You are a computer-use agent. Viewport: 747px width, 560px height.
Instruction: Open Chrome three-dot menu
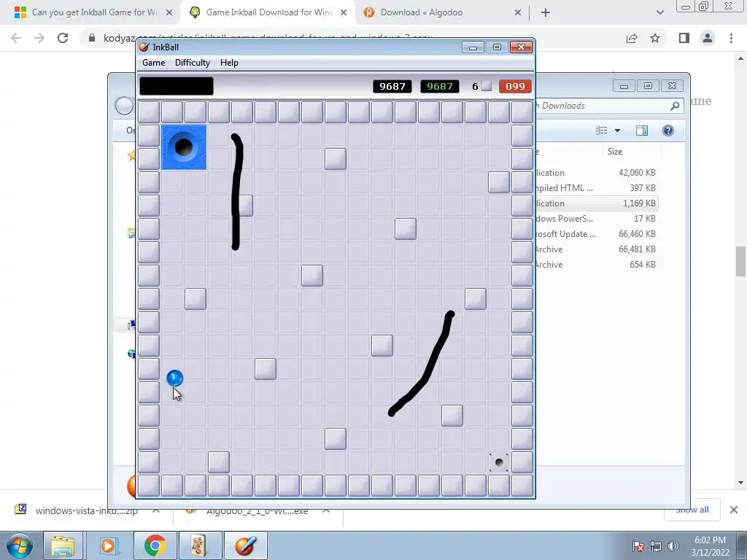tap(731, 38)
